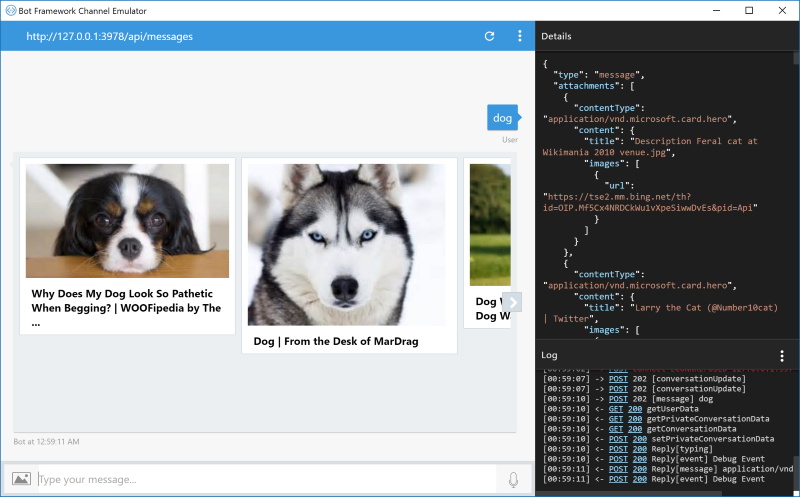This screenshot has height=497, width=800.
Task: Click the 'Why Does My Dog Look So Pathetic' title
Action: coord(126,308)
